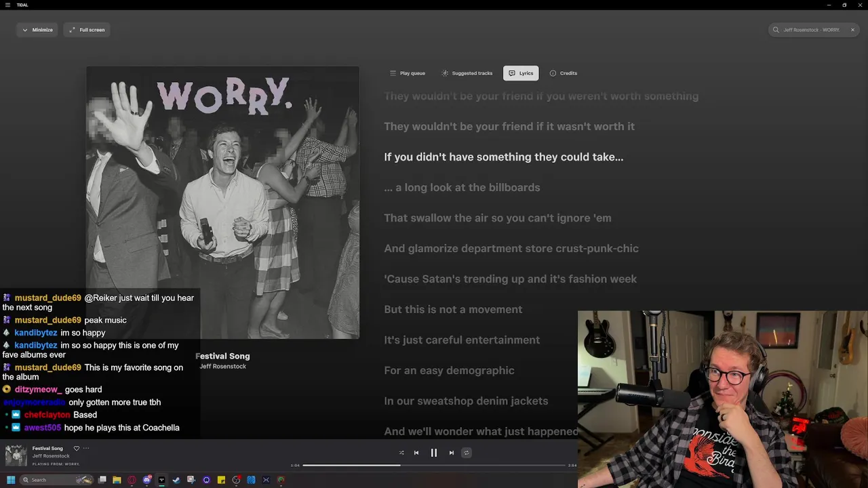Open Task View on the taskbar
This screenshot has width=868, height=488.
tap(102, 480)
